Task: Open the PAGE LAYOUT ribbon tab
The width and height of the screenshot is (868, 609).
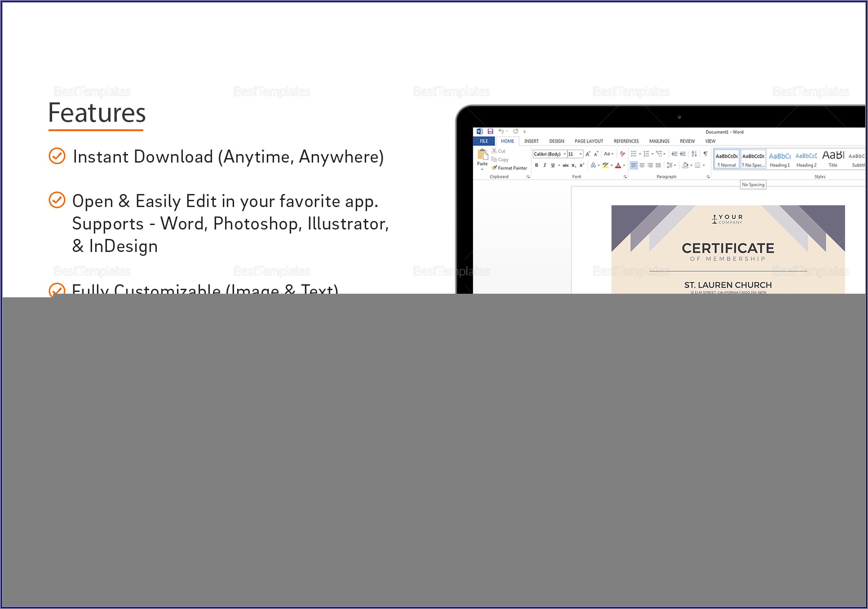Action: (589, 141)
